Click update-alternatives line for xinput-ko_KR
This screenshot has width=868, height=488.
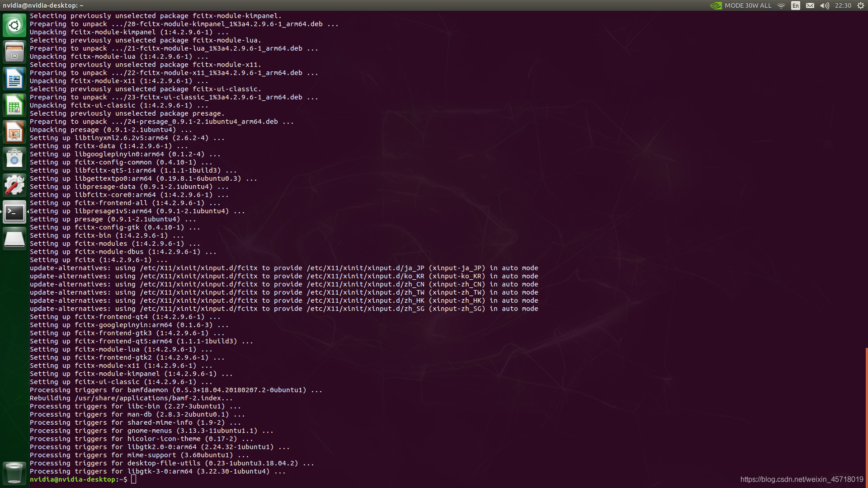tap(284, 276)
